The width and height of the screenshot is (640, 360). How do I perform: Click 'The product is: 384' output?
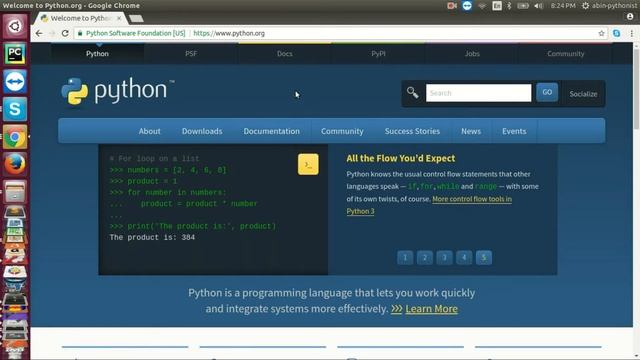152,238
